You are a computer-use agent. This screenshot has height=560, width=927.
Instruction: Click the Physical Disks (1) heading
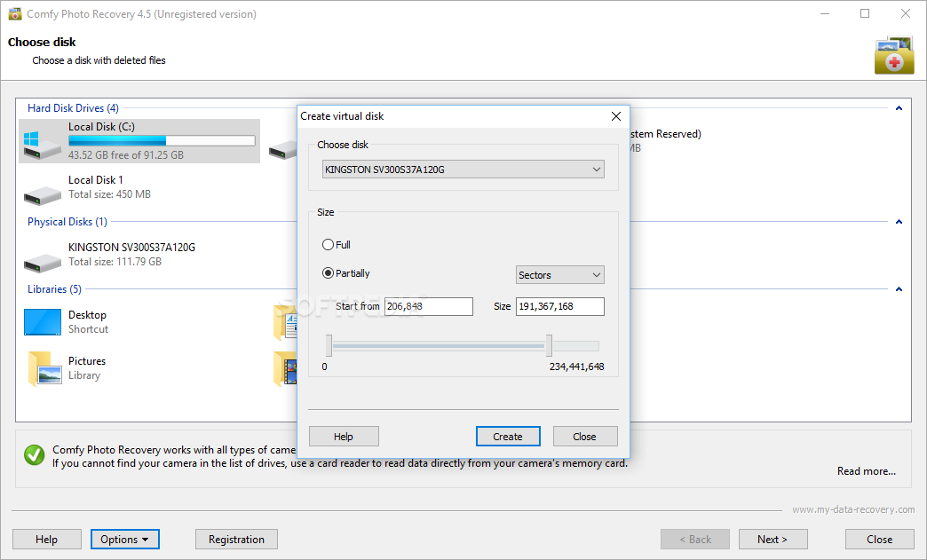[x=67, y=222]
